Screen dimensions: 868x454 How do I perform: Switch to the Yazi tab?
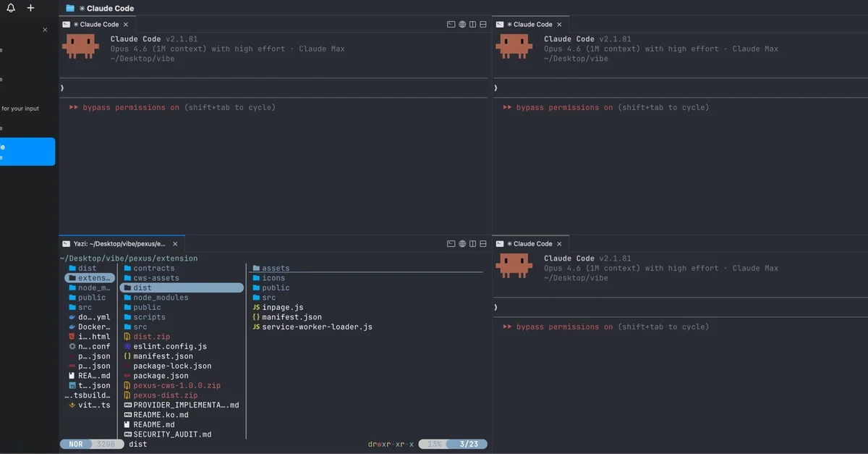pos(119,244)
